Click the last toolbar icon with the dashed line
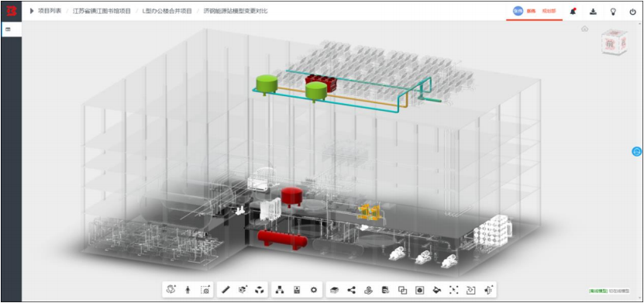Screen dimensions: 644x303 pos(488,290)
